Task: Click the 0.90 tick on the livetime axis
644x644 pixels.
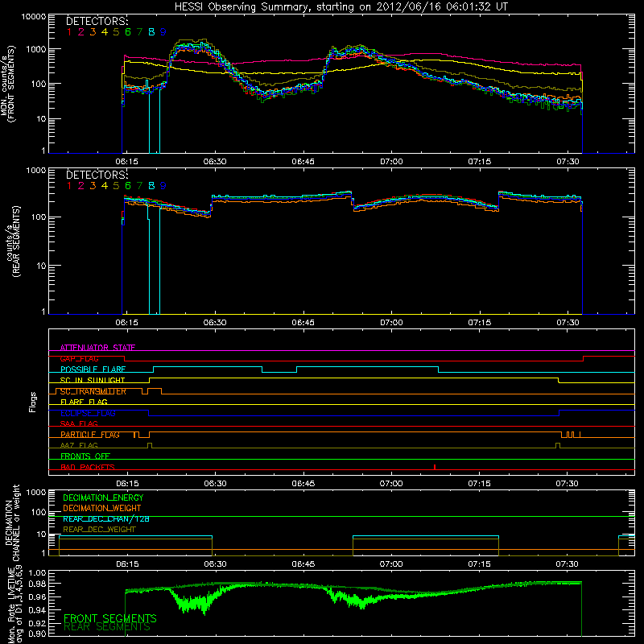Action: [x=38, y=634]
